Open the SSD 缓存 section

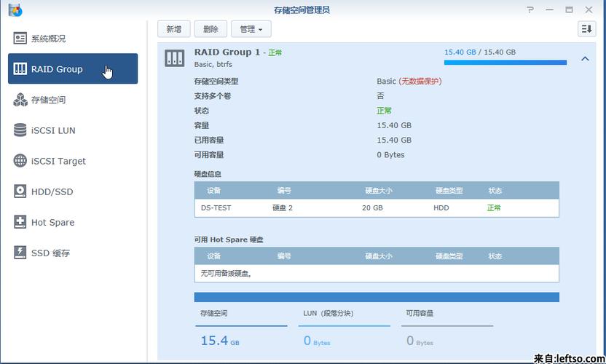(x=73, y=253)
